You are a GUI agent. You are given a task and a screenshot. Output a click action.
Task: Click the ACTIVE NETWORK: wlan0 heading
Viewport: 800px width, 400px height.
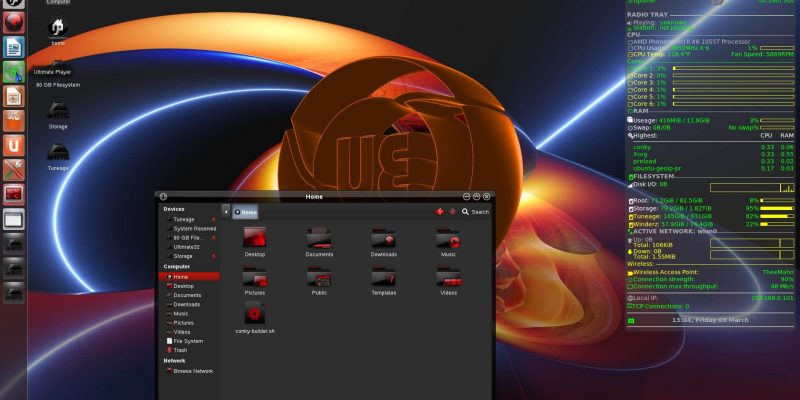675,231
